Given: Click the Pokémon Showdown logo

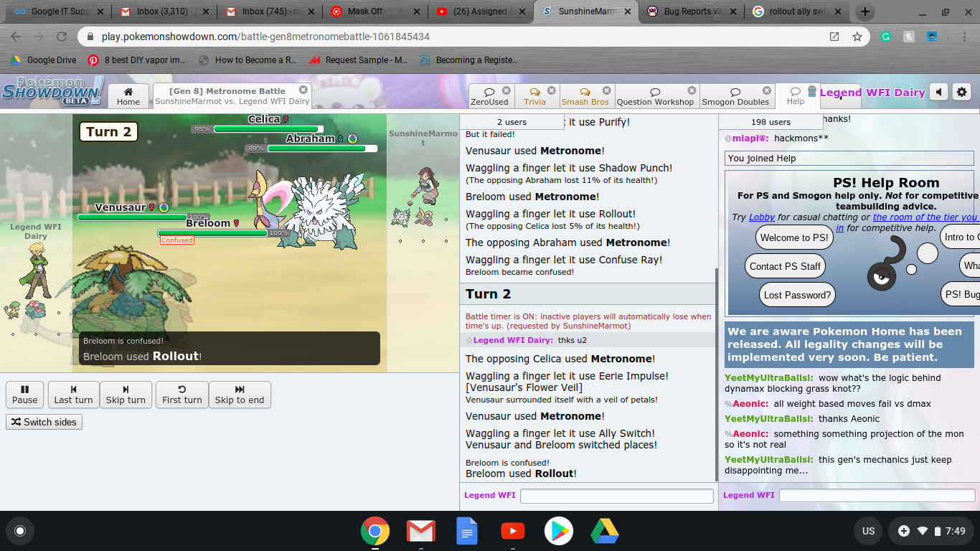Looking at the screenshot, I should click(x=52, y=92).
